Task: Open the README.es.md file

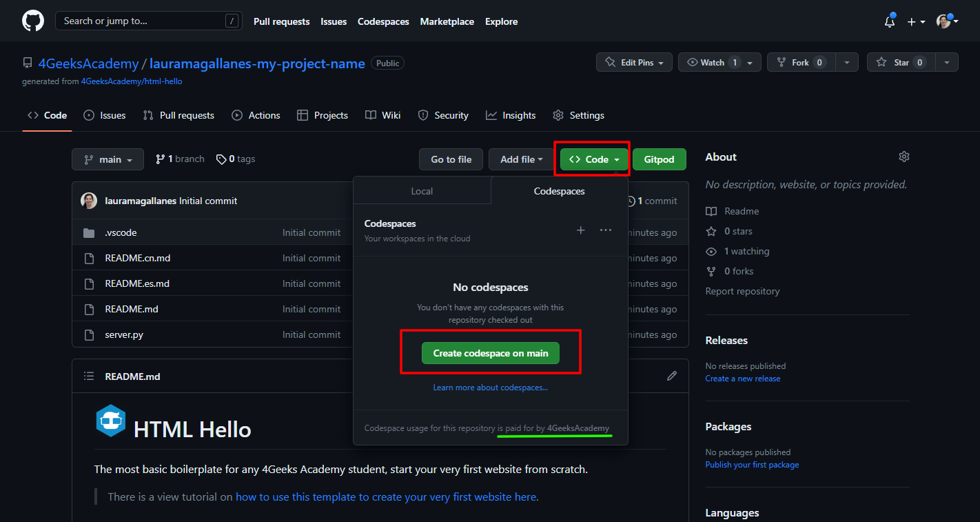Action: tap(137, 283)
